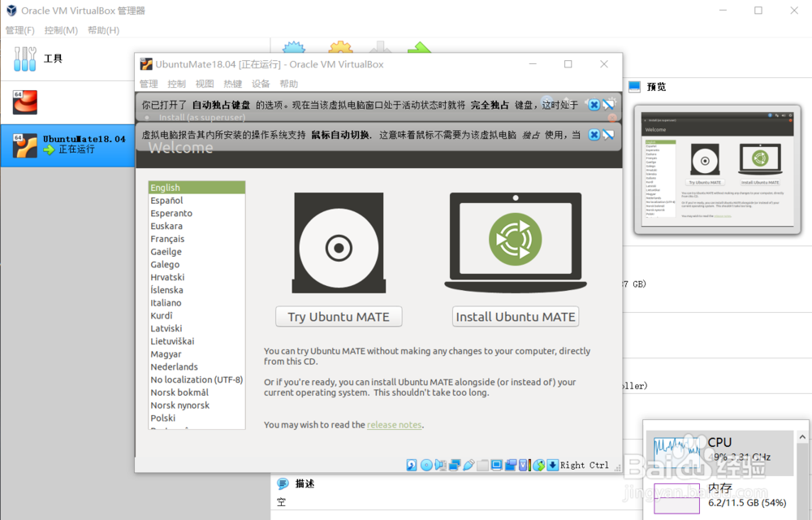Select English in language list
The image size is (812, 520).
[x=197, y=188]
